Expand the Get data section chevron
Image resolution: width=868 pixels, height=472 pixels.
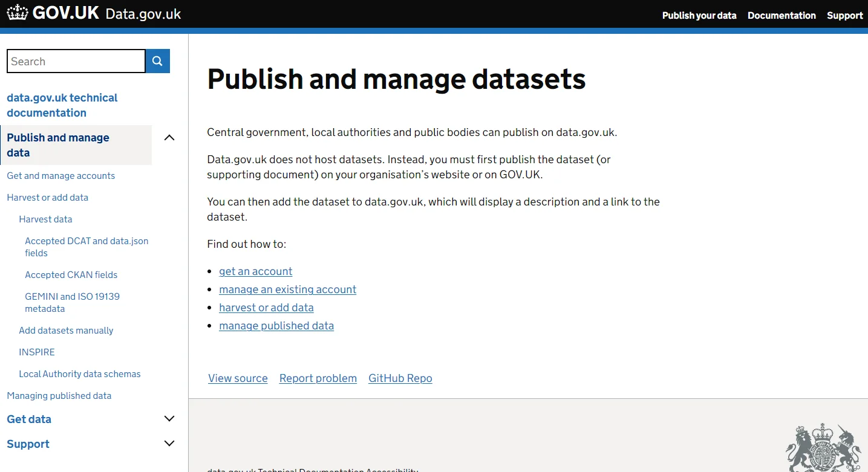tap(169, 419)
